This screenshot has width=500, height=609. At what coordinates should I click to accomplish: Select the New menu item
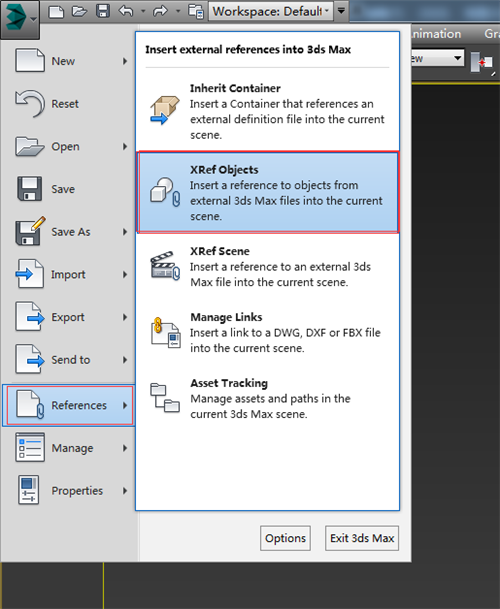click(x=70, y=61)
